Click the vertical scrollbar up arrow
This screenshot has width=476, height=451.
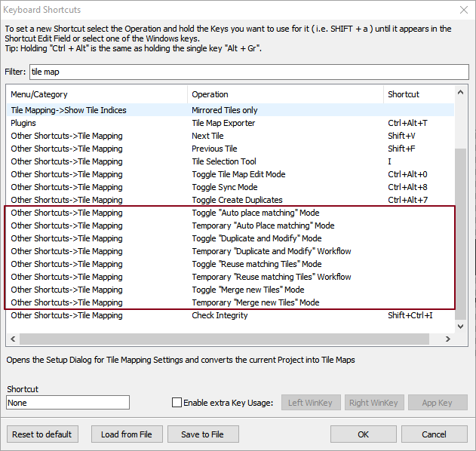[460, 92]
